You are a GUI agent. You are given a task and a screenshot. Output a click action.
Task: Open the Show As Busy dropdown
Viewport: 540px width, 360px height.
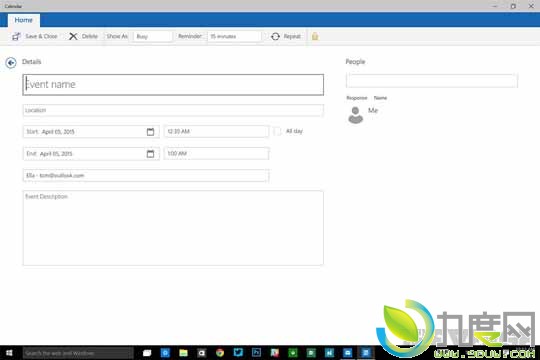click(153, 36)
